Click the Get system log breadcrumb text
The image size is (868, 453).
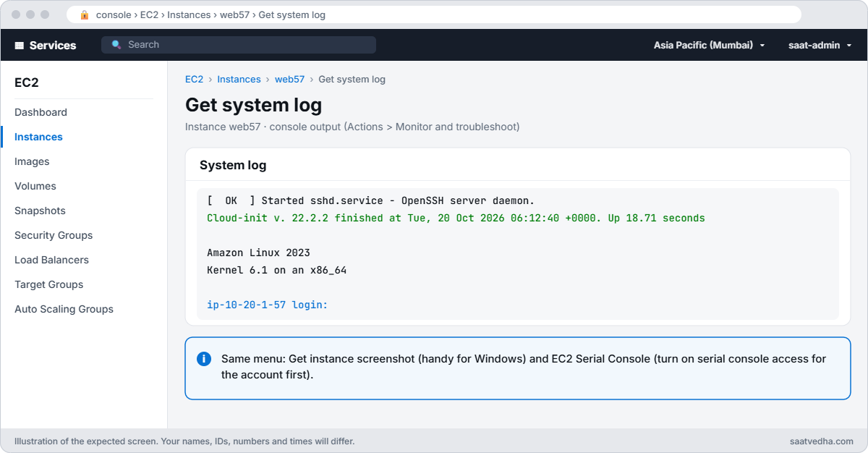click(352, 80)
